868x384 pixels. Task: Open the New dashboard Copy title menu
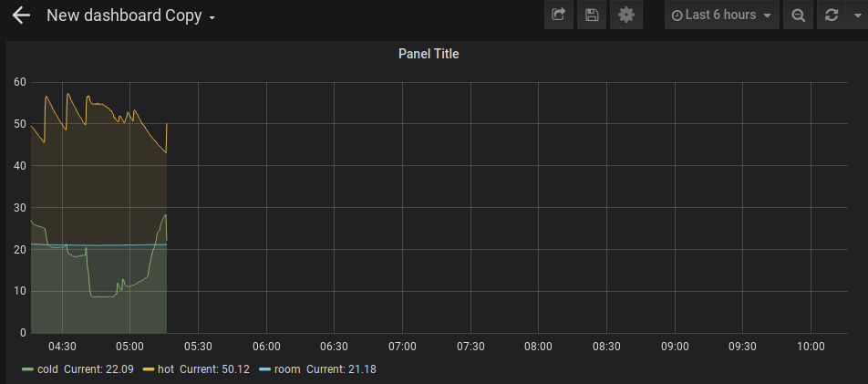point(130,16)
